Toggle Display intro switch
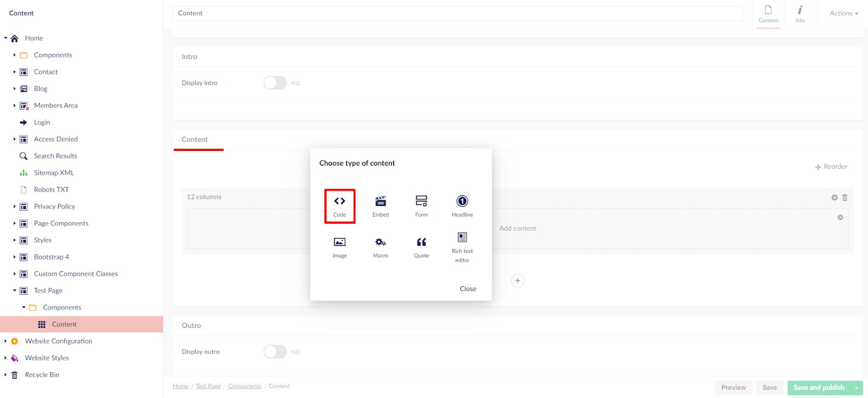 coord(275,83)
